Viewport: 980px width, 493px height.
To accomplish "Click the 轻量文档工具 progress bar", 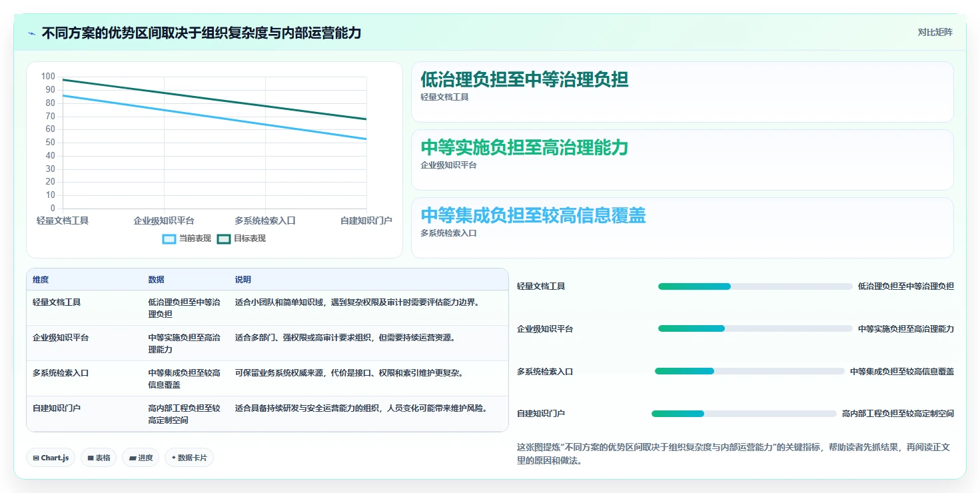I will pos(755,286).
